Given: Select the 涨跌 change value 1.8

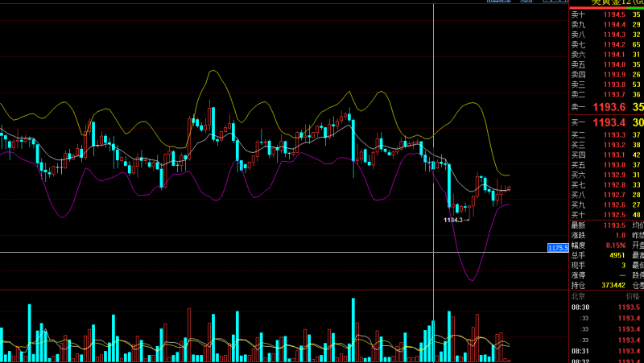Looking at the screenshot, I should (620, 235).
